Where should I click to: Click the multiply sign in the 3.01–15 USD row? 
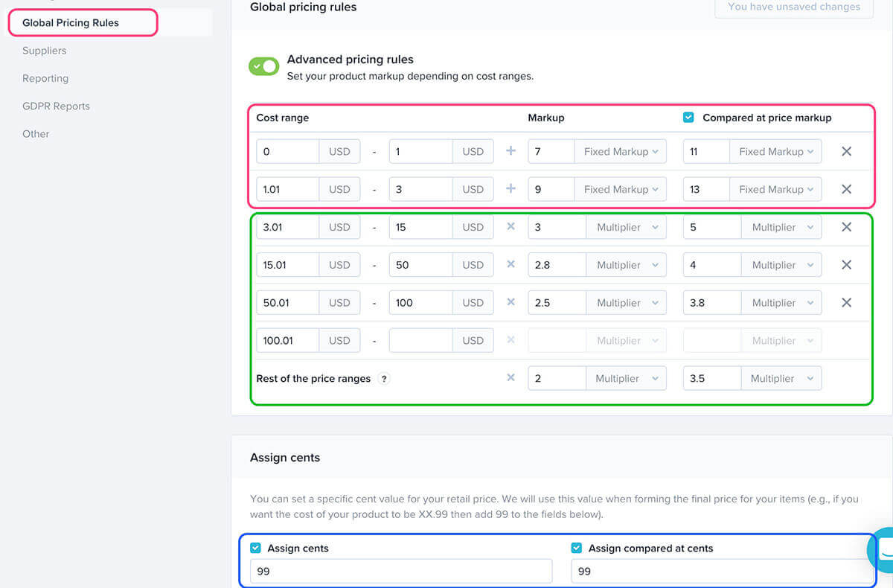coord(510,227)
